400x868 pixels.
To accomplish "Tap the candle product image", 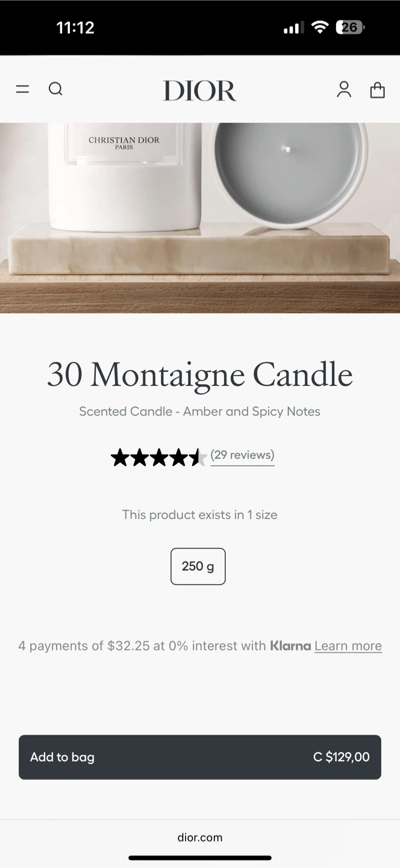I will coord(200,217).
